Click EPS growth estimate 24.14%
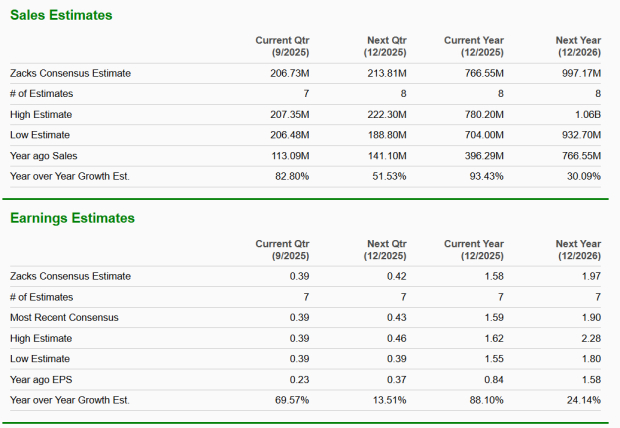Viewport: 620px width, 428px height. (584, 400)
